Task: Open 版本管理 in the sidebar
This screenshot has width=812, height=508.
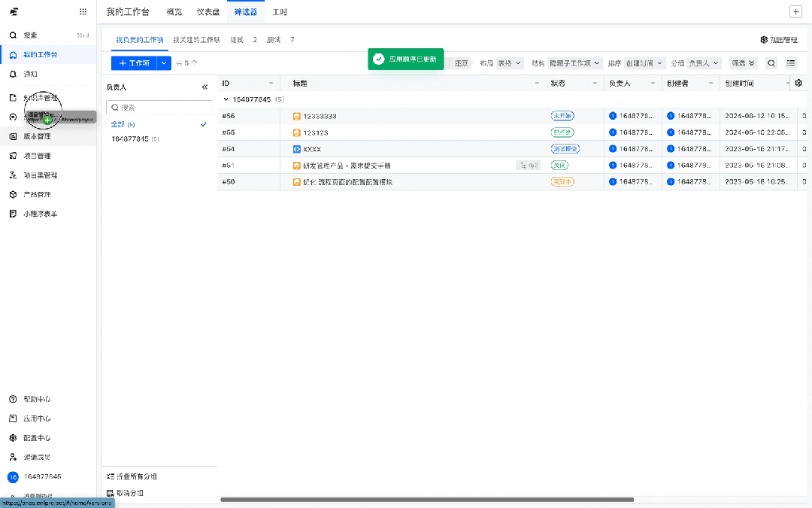Action: click(x=48, y=136)
